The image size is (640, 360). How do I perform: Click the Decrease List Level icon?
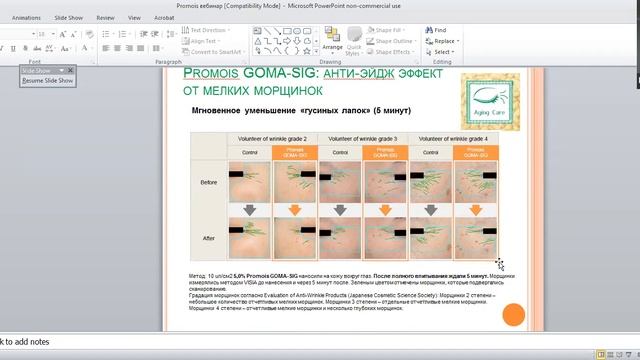143,34
